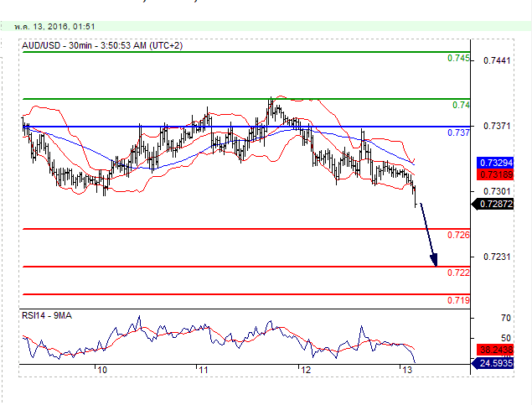Image resolution: width=532 pixels, height=405 pixels.
Task: Click the red 0.726 support label
Action: coord(458,235)
